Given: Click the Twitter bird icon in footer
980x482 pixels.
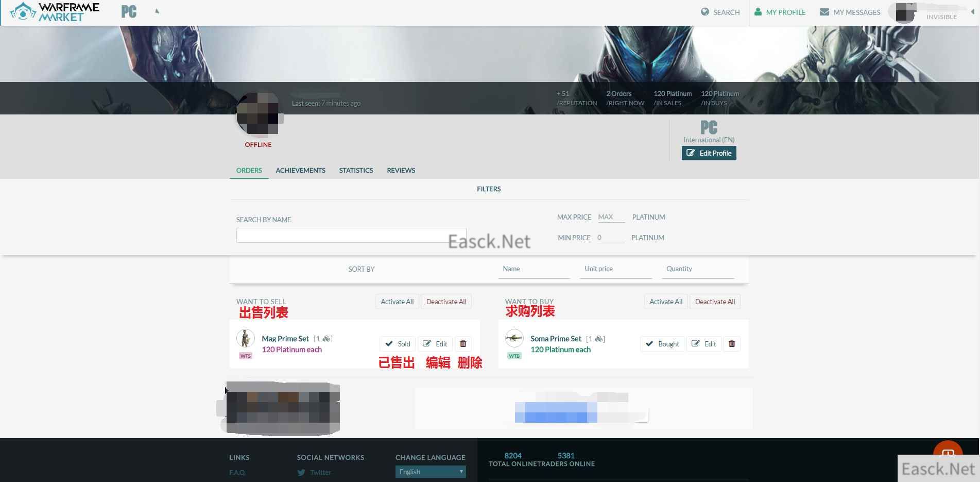Looking at the screenshot, I should tap(301, 472).
